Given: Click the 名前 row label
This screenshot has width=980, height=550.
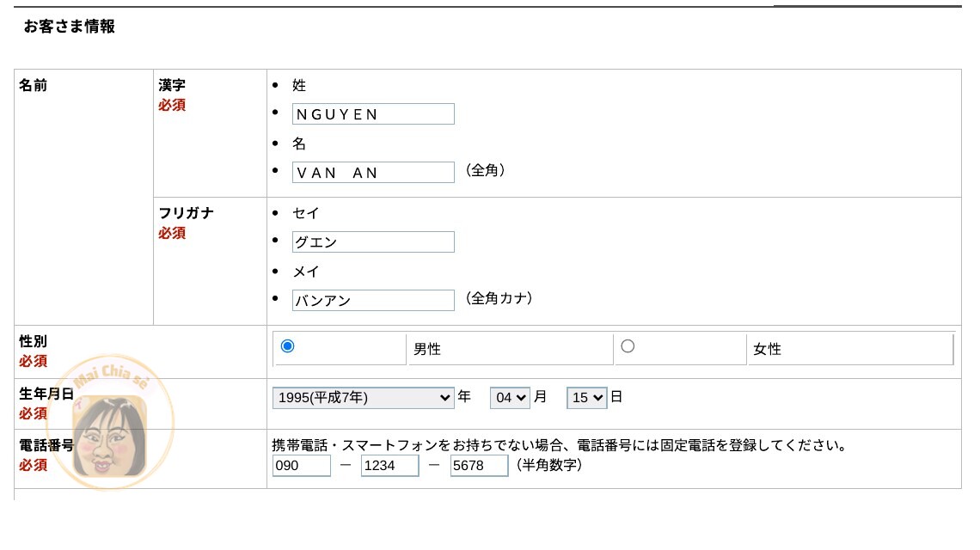Looking at the screenshot, I should tap(34, 85).
